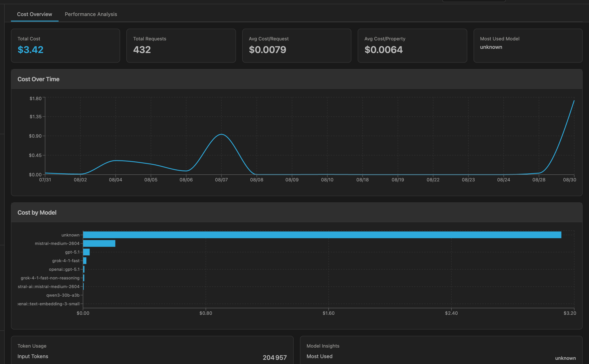589x364 pixels.
Task: Click the Total Requests value 432
Action: tap(142, 50)
